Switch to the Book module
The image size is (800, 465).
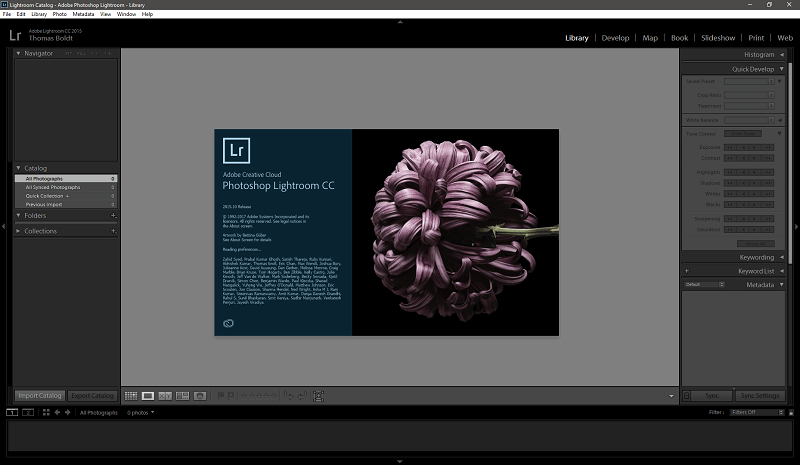tap(680, 38)
